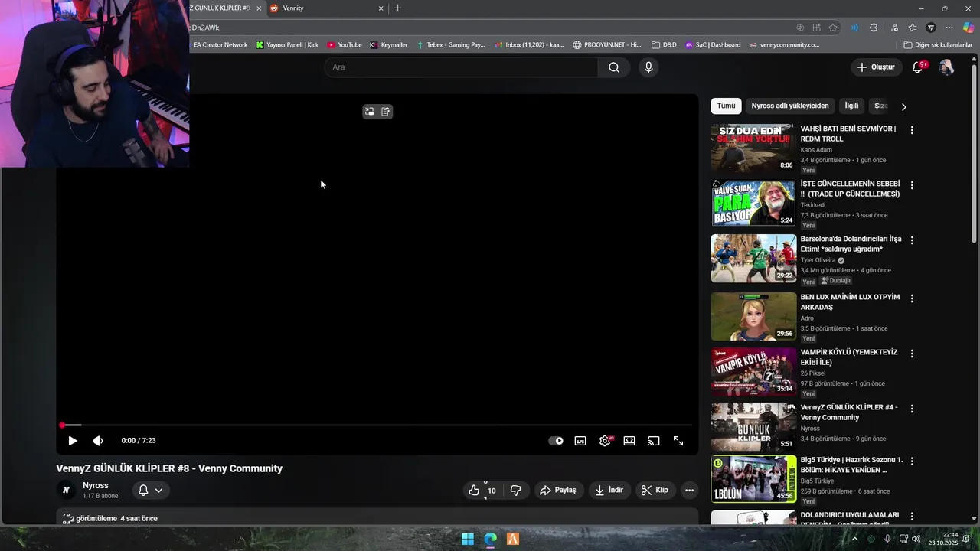Open BEN LUX MAİNİM LUX OTPYİM title
Image resolution: width=980 pixels, height=551 pixels.
pyautogui.click(x=850, y=302)
